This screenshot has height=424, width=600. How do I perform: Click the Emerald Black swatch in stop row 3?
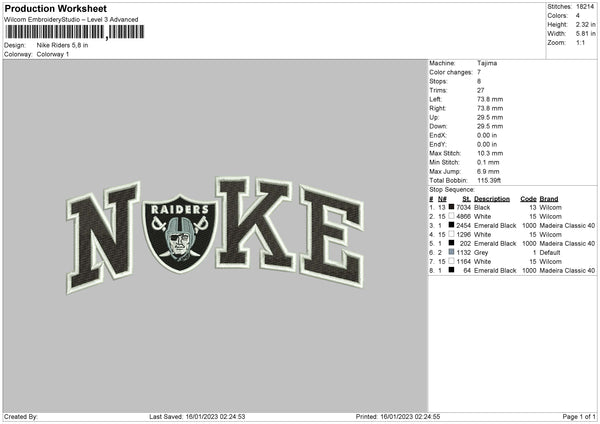tap(452, 225)
